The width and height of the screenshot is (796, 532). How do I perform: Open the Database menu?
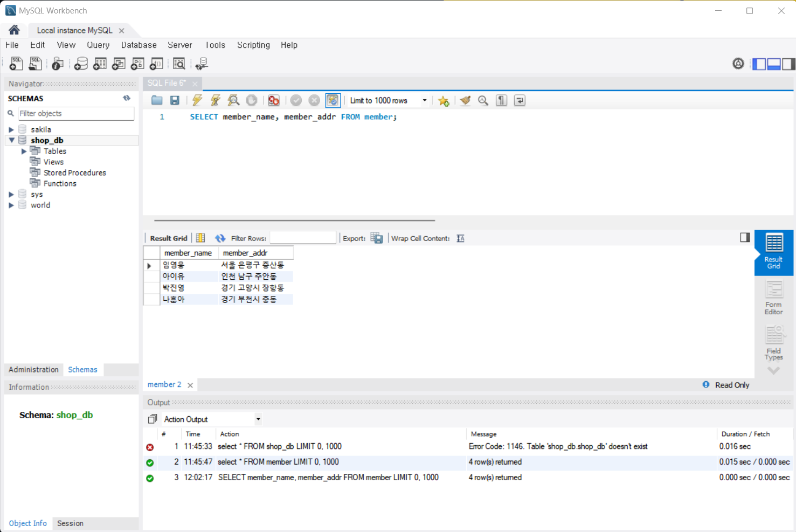click(139, 45)
